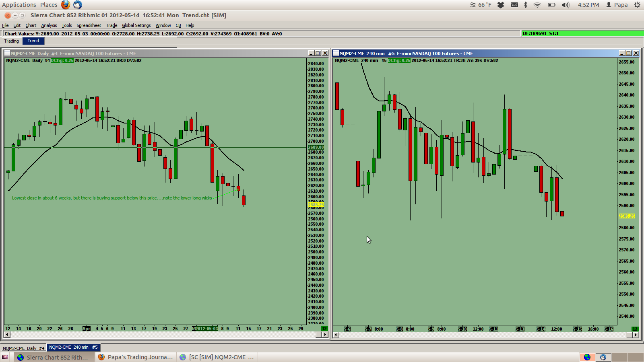The height and width of the screenshot is (362, 644).
Task: Open the Tools menu
Action: pos(67,25)
